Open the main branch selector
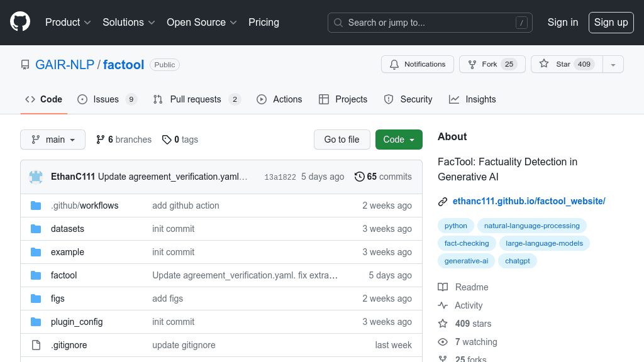The height and width of the screenshot is (362, 644). [x=53, y=140]
